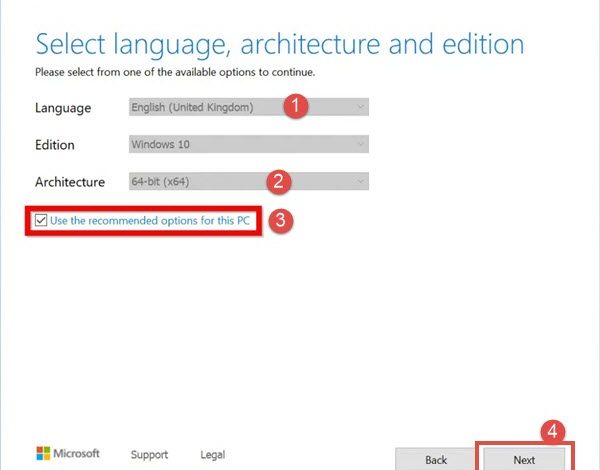Open the Language dropdown showing English (United Kingdom)
The image size is (600, 470).
pyautogui.click(x=249, y=107)
